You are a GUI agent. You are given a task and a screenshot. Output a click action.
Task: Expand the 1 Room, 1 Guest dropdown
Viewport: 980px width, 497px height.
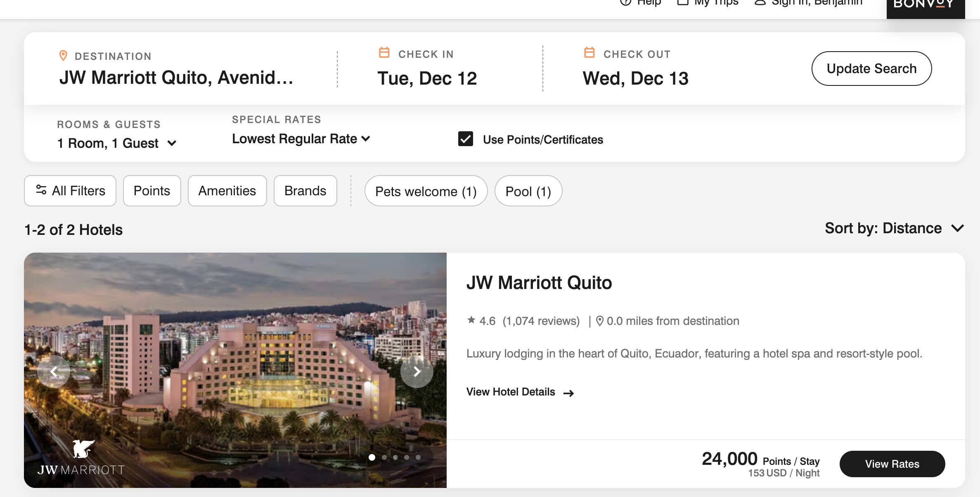[117, 143]
